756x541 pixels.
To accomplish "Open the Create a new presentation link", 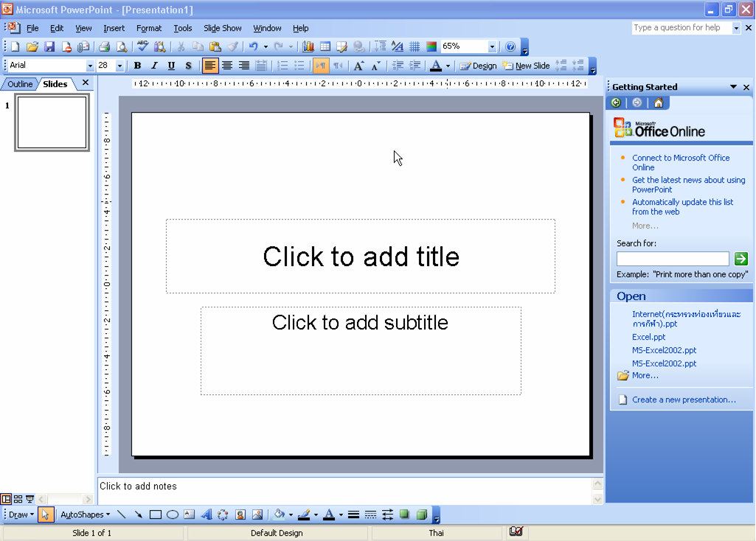I will (684, 399).
